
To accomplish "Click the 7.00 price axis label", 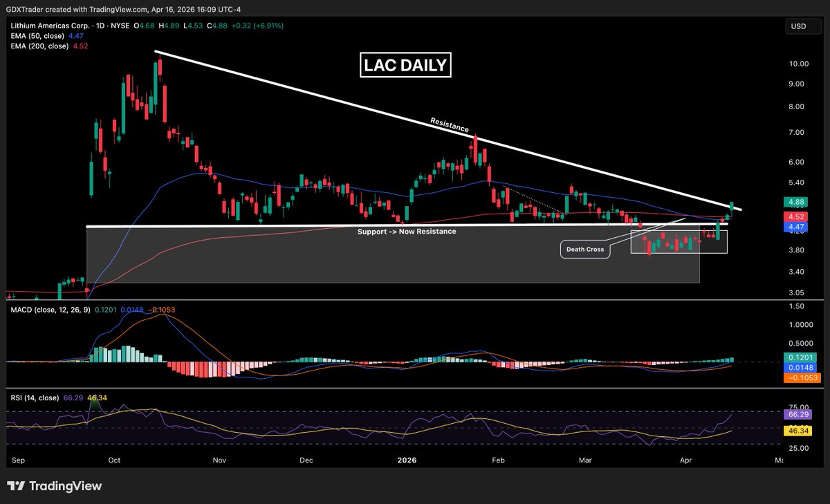I will pos(797,132).
